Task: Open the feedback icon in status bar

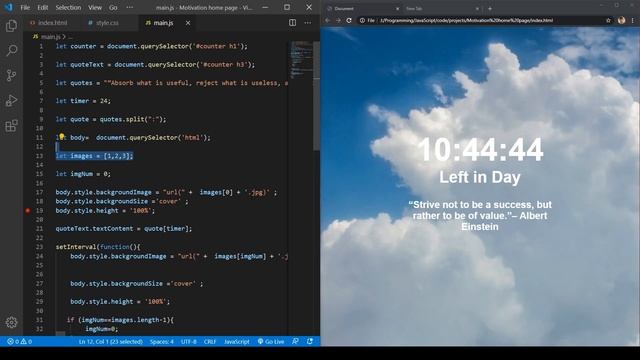Action: pos(296,342)
